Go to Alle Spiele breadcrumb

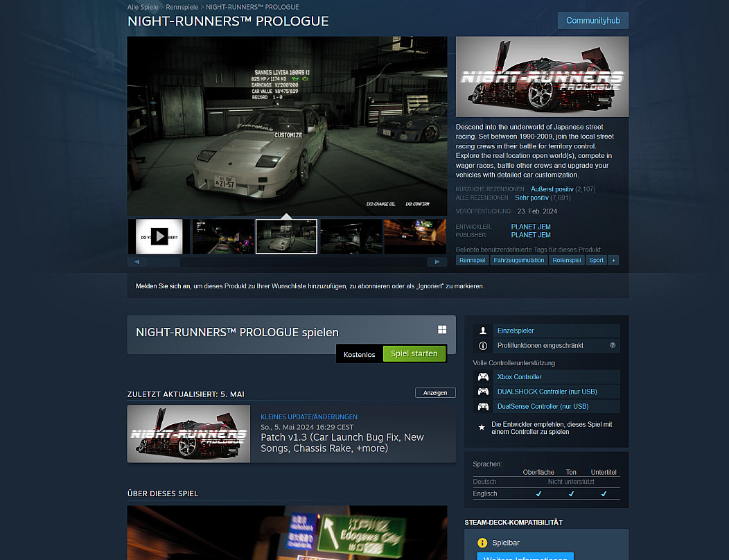tap(143, 7)
